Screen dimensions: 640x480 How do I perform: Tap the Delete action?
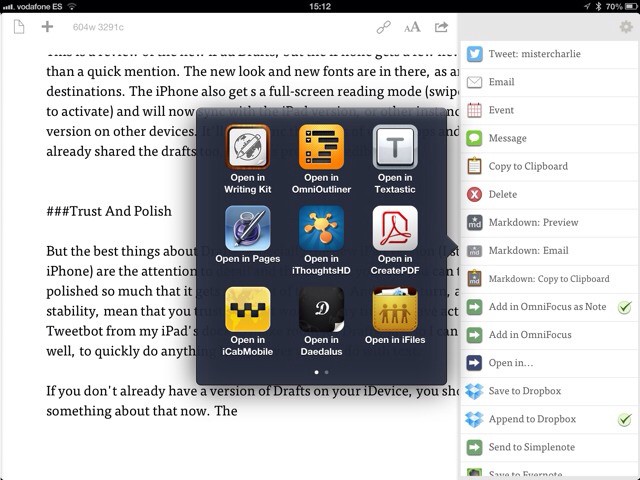coord(502,195)
